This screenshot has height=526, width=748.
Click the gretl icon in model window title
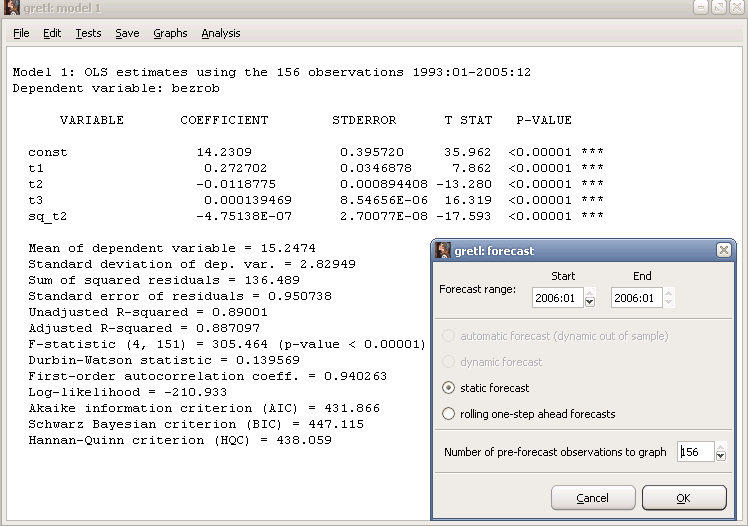coord(11,8)
